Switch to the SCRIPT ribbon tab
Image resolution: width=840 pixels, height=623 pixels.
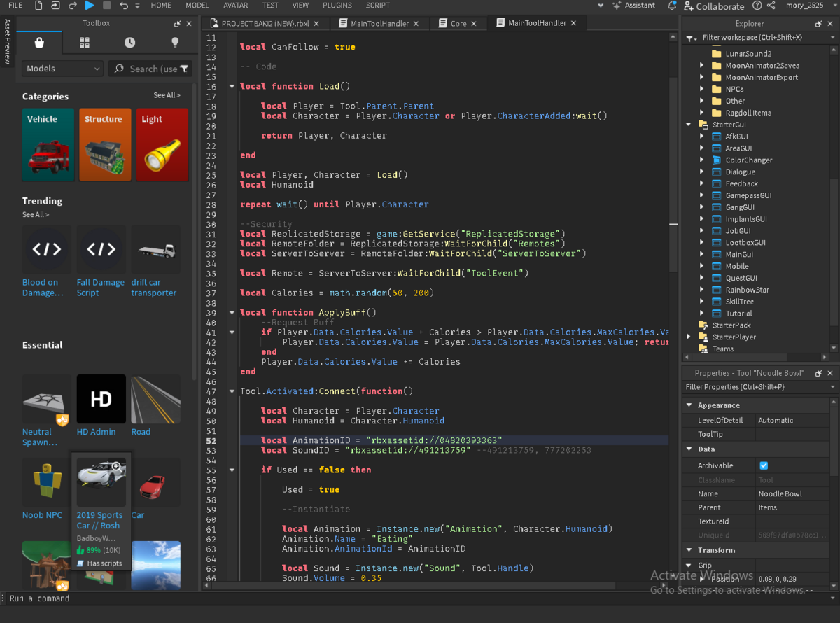click(x=378, y=5)
